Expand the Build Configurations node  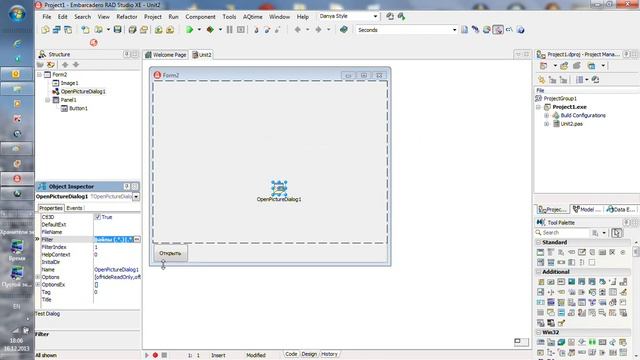tap(547, 116)
